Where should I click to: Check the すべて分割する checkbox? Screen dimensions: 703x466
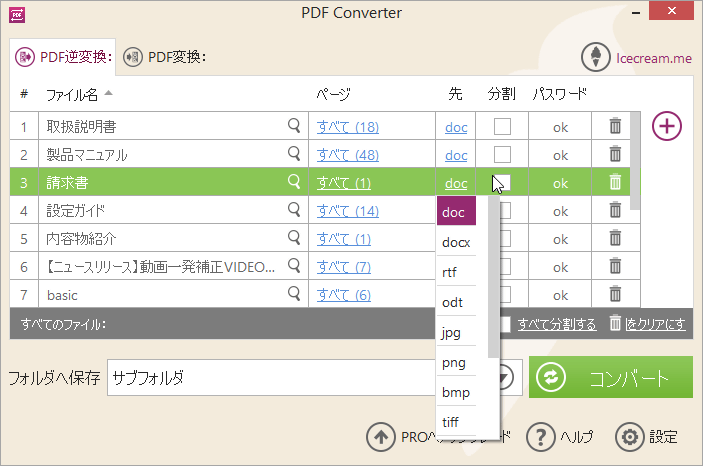coord(507,324)
